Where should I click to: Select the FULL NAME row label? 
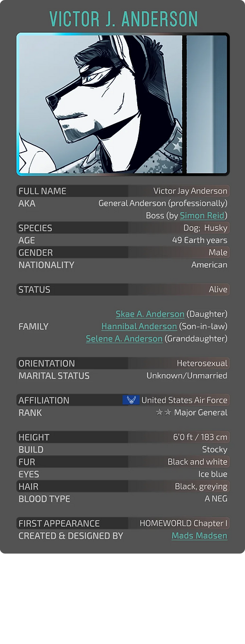pos(42,191)
